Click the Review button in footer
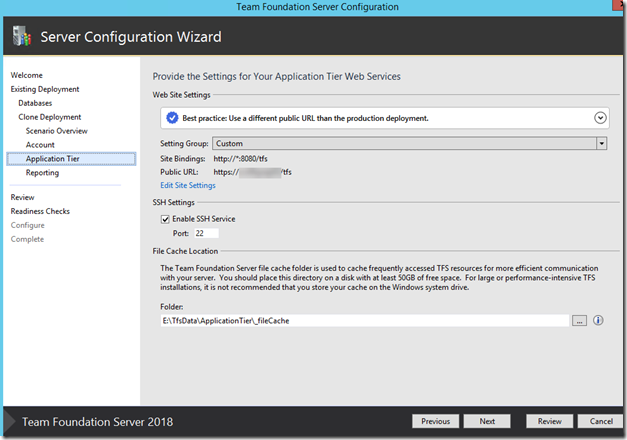Screen dimensions: 627x440 (x=549, y=421)
